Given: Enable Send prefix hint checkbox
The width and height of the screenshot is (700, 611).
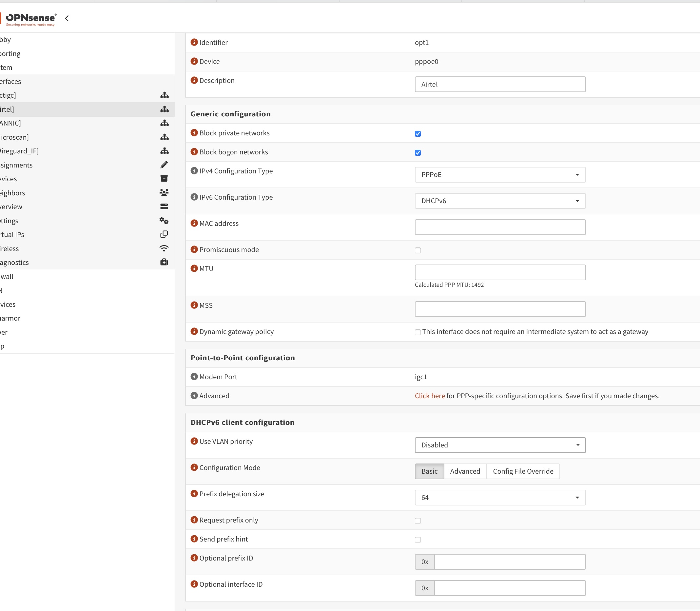Looking at the screenshot, I should (x=418, y=540).
